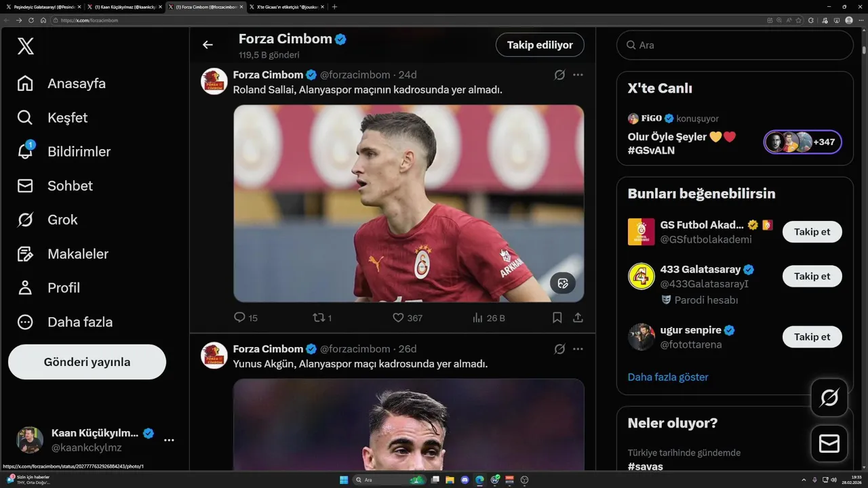Image resolution: width=868 pixels, height=488 pixels.
Task: Follow ugur senpire with Takip et
Action: pos(812,337)
